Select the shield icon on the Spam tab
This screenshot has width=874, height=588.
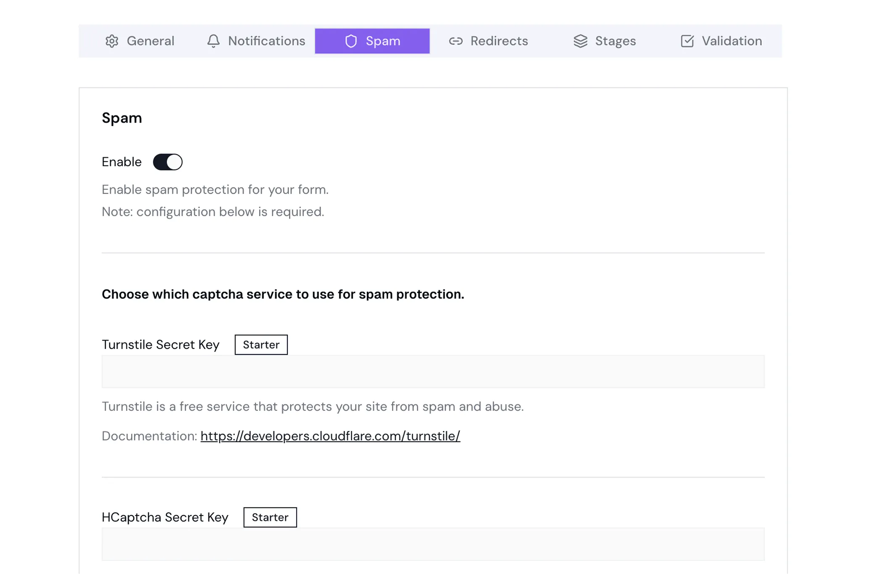[351, 41]
